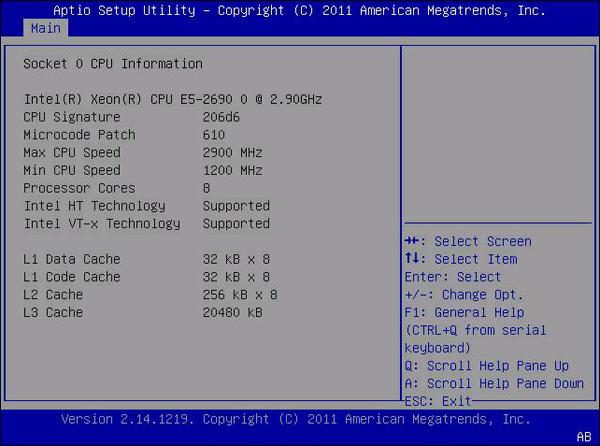
Task: Select the L1 Code Cache label
Action: pyautogui.click(x=72, y=277)
